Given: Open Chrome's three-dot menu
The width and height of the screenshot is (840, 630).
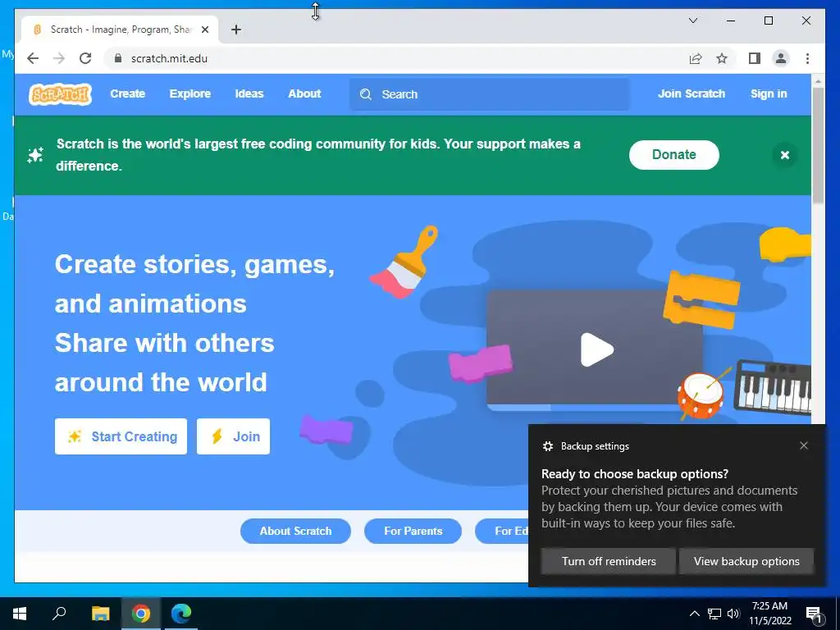Looking at the screenshot, I should [807, 58].
